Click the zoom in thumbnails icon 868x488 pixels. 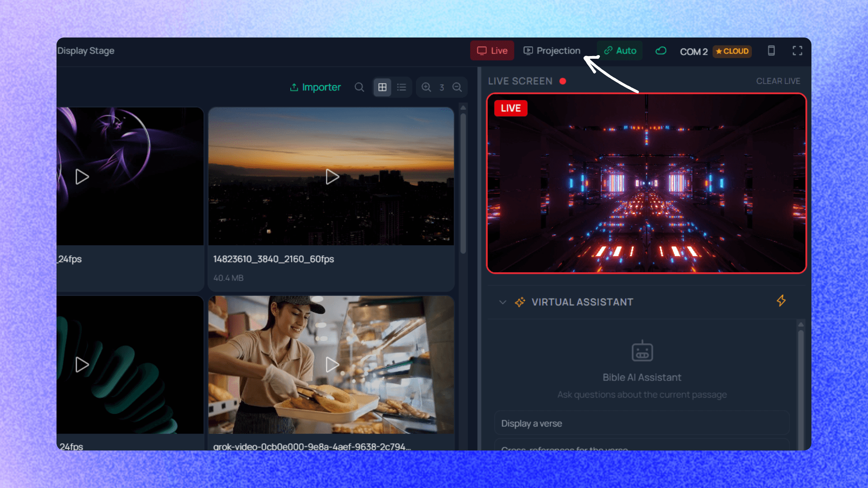pyautogui.click(x=426, y=87)
